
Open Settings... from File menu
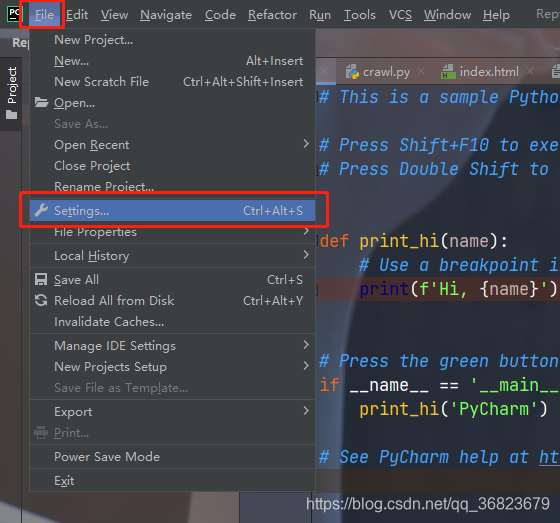172,210
